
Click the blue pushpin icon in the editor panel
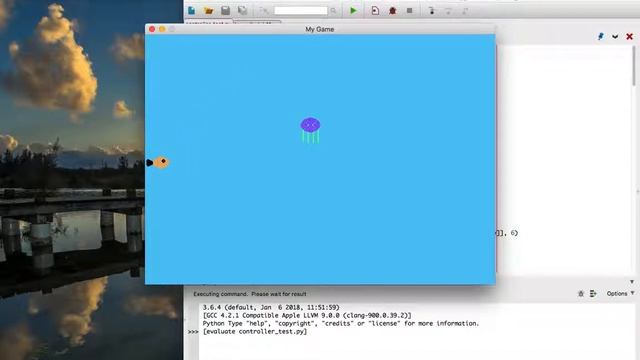tap(601, 36)
